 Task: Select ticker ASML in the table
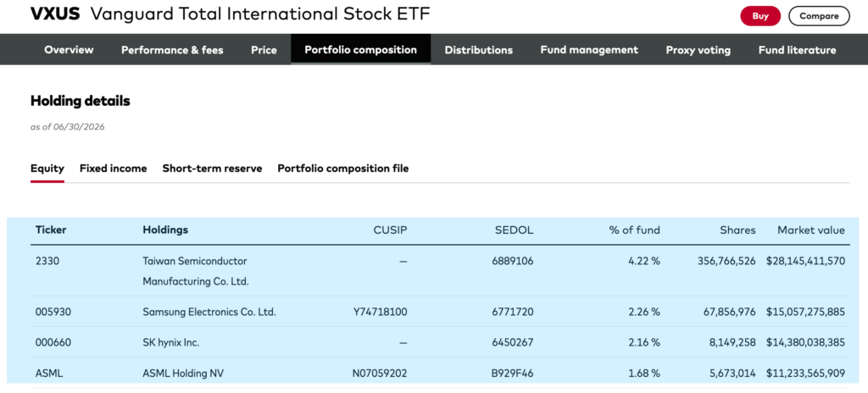tap(49, 374)
